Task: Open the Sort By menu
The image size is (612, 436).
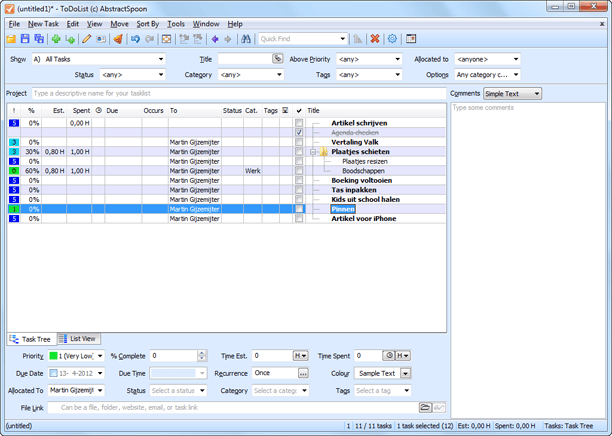Action: [147, 24]
